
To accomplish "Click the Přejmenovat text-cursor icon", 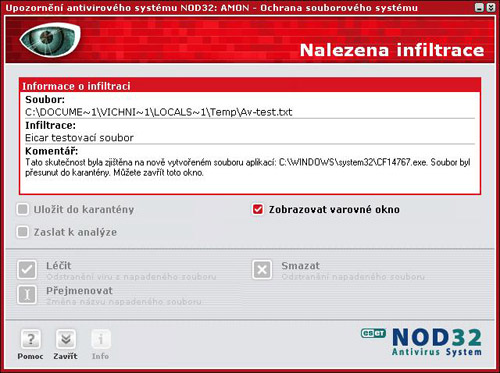I will point(27,294).
